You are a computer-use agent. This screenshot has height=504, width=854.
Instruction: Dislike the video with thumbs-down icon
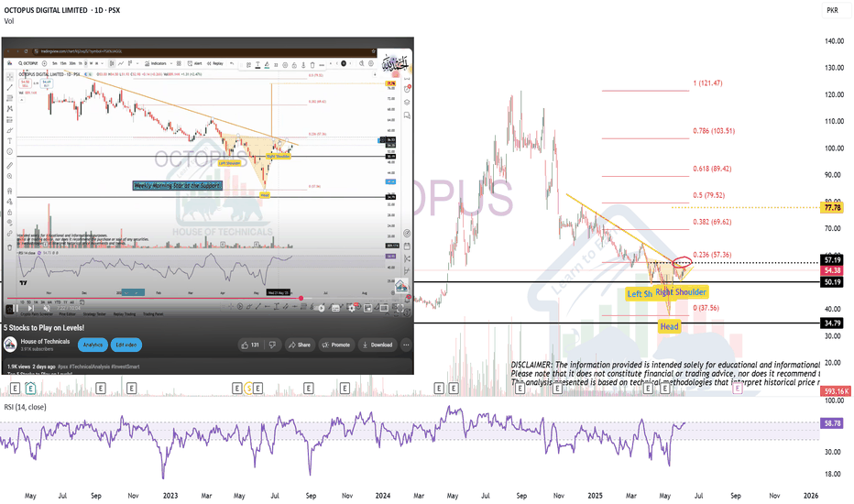coord(272,345)
